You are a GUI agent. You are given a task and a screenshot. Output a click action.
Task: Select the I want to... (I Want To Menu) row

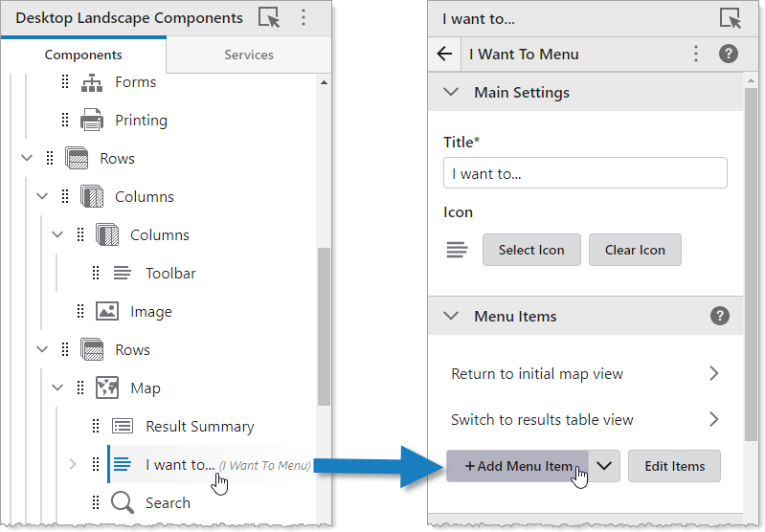(211, 464)
